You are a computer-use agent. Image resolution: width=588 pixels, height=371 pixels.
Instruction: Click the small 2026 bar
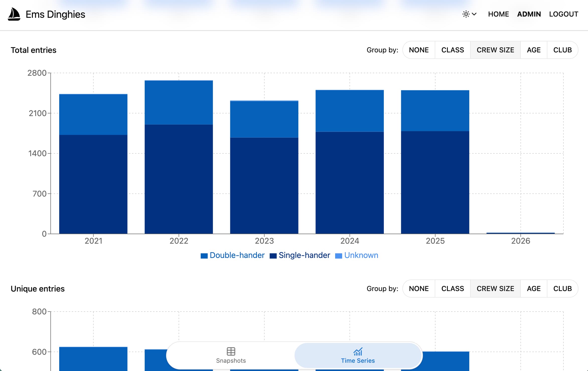click(521, 233)
